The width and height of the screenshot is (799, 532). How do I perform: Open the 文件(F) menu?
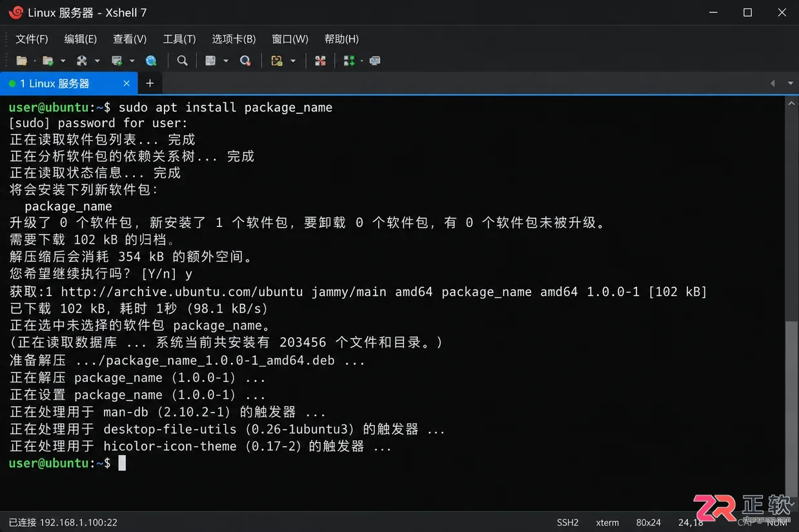(x=32, y=39)
